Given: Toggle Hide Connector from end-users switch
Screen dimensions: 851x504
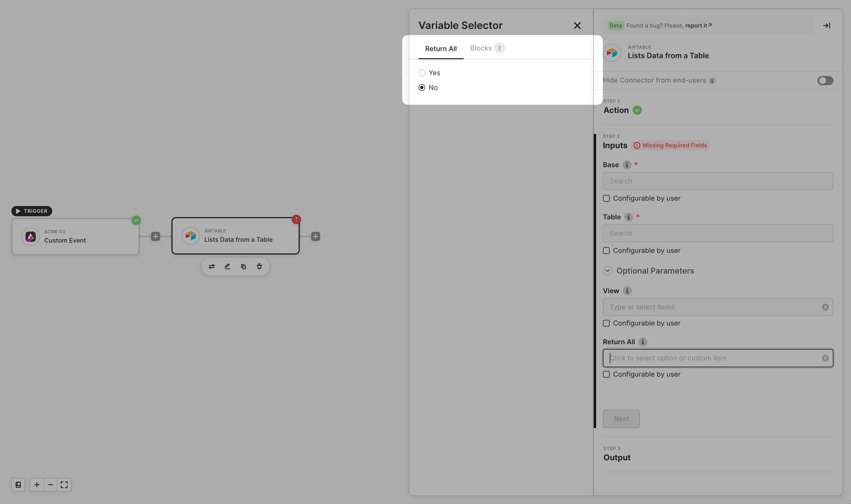Looking at the screenshot, I should pos(825,81).
